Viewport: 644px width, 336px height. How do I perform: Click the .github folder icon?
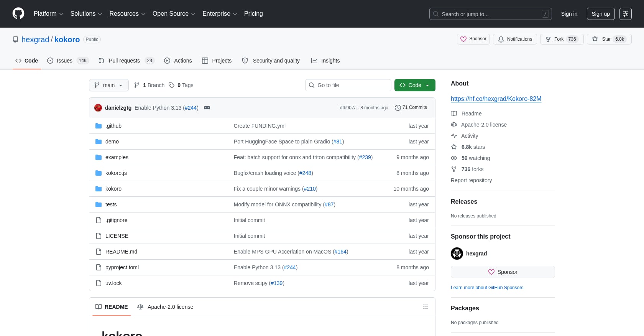(99, 126)
